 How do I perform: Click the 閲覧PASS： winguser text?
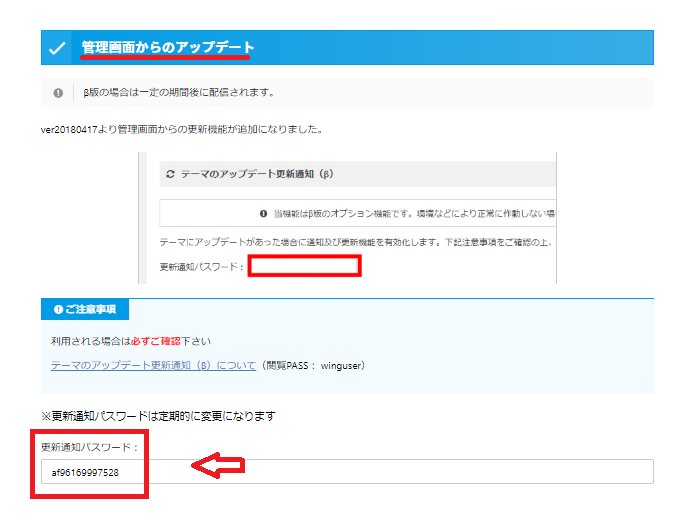tap(315, 365)
